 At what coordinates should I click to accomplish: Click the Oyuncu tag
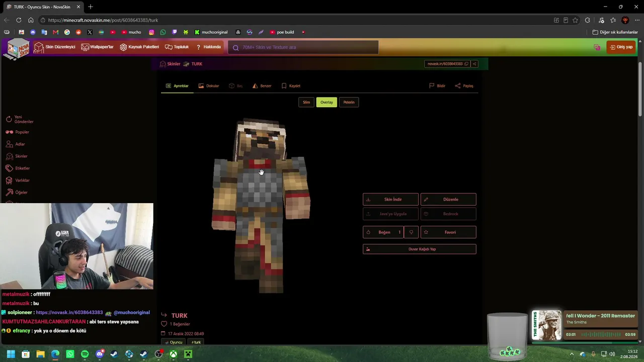tap(174, 342)
